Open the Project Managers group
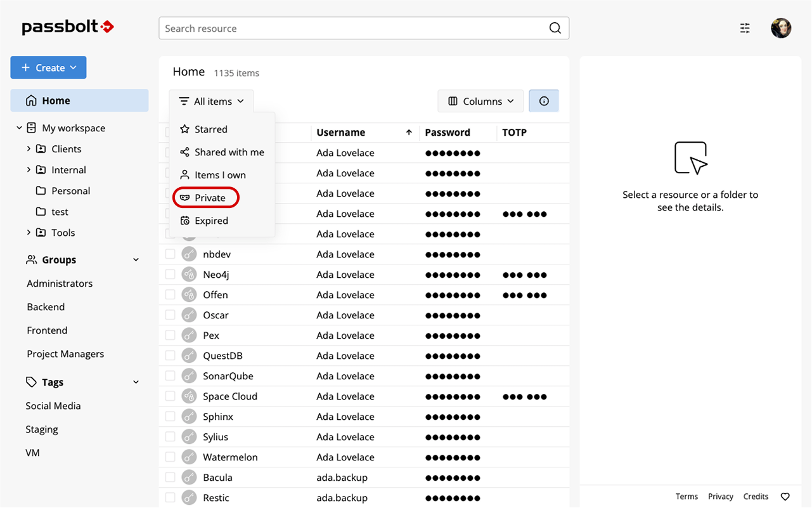 pyautogui.click(x=65, y=354)
